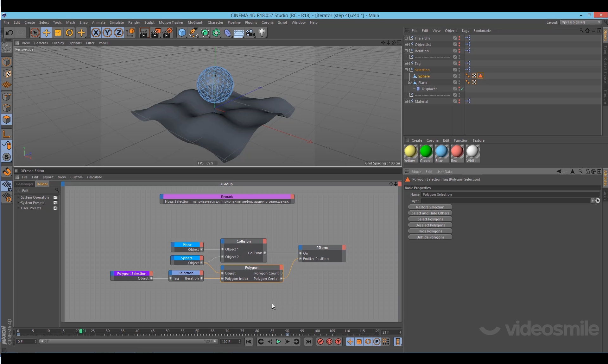The width and height of the screenshot is (608, 364).
Task: Select the Scale tool
Action: pos(58,33)
